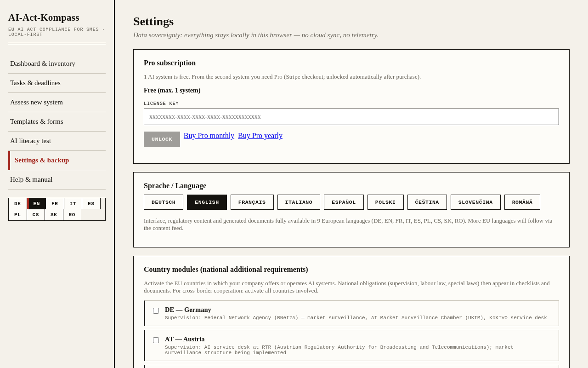Switch sidebar language to RO
Screen dimensions: 588x368
[72, 215]
